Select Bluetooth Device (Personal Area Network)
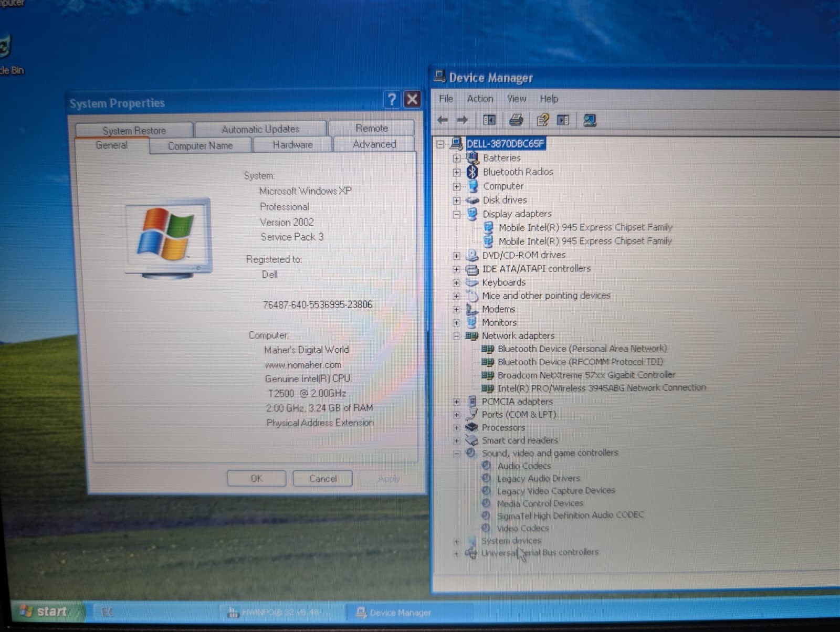840x632 pixels. (x=582, y=349)
